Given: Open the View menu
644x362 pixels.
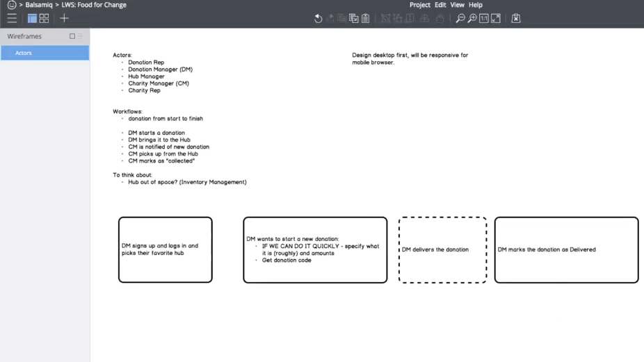Looking at the screenshot, I should tap(457, 5).
